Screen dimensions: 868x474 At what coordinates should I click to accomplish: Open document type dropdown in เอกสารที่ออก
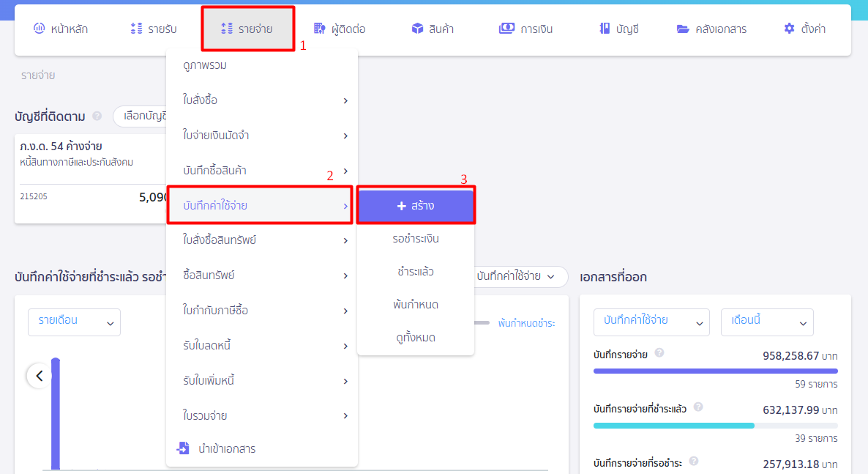pyautogui.click(x=651, y=322)
